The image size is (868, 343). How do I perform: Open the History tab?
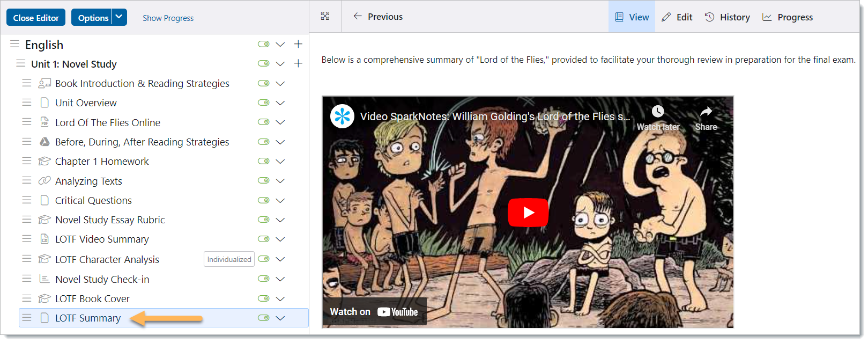[728, 17]
